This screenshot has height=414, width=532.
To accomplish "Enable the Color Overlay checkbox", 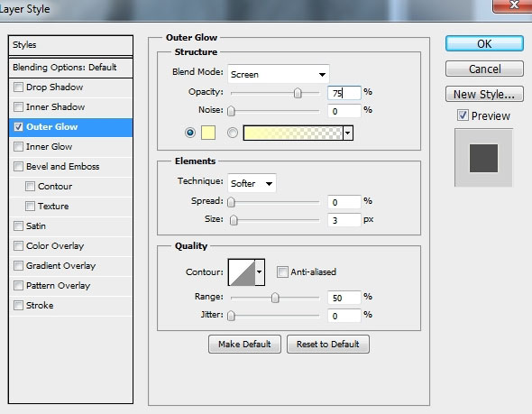I will [18, 245].
